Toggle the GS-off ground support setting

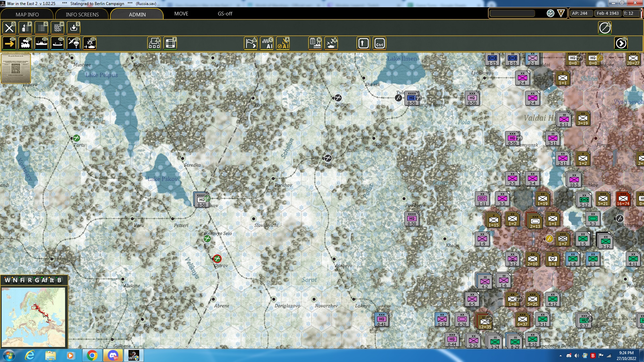click(225, 14)
